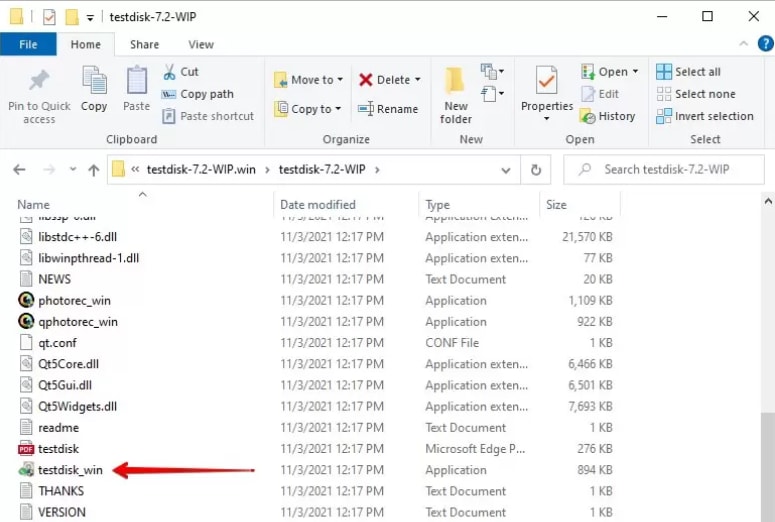Click testdisk-7.2-WIP.win in breadcrumb path

(201, 170)
